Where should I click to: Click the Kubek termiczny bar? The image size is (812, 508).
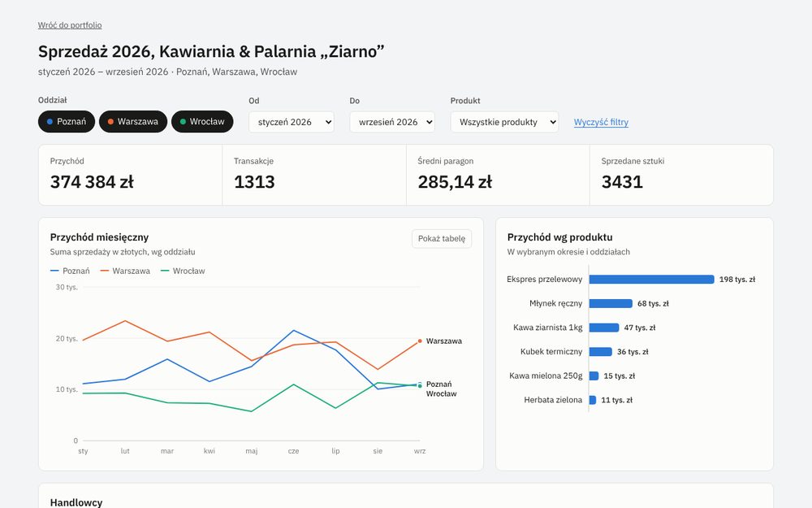click(601, 351)
